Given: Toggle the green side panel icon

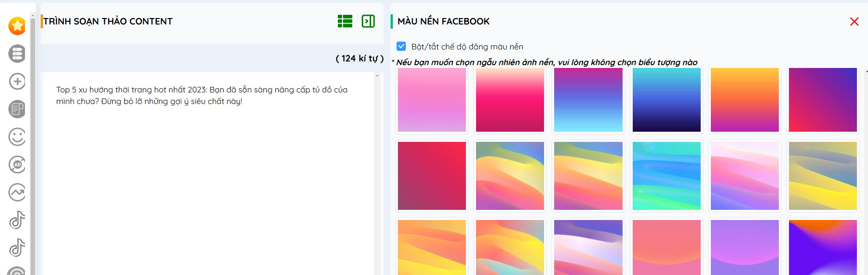Looking at the screenshot, I should pyautogui.click(x=368, y=21).
